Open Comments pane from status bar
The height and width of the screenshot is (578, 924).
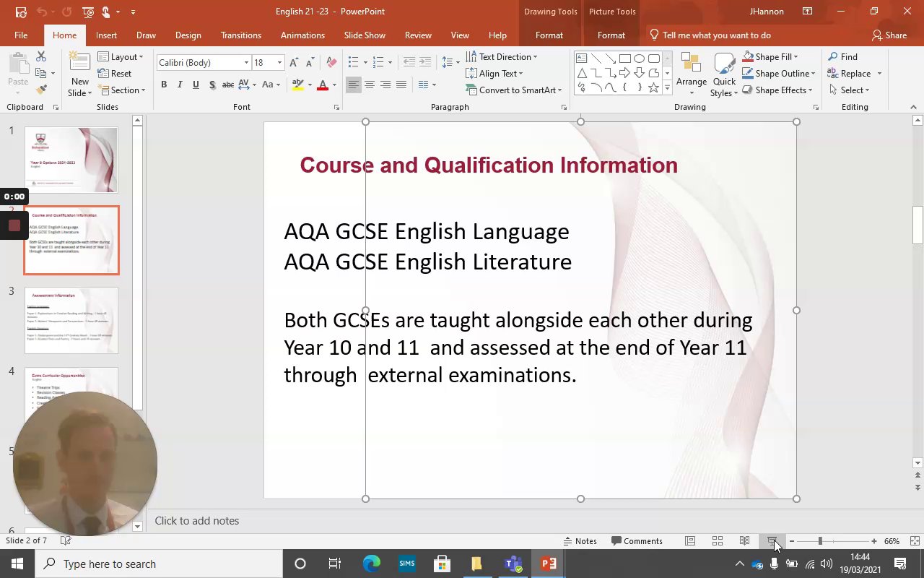click(637, 541)
